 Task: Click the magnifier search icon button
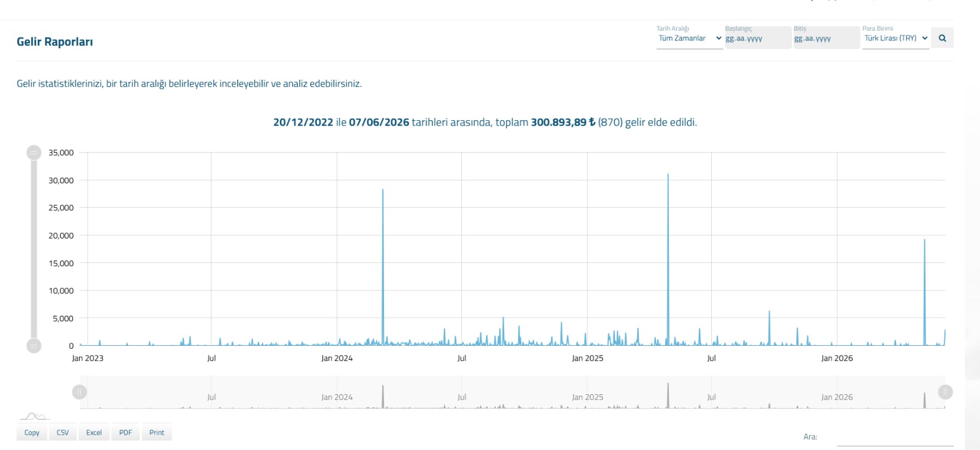(x=942, y=38)
